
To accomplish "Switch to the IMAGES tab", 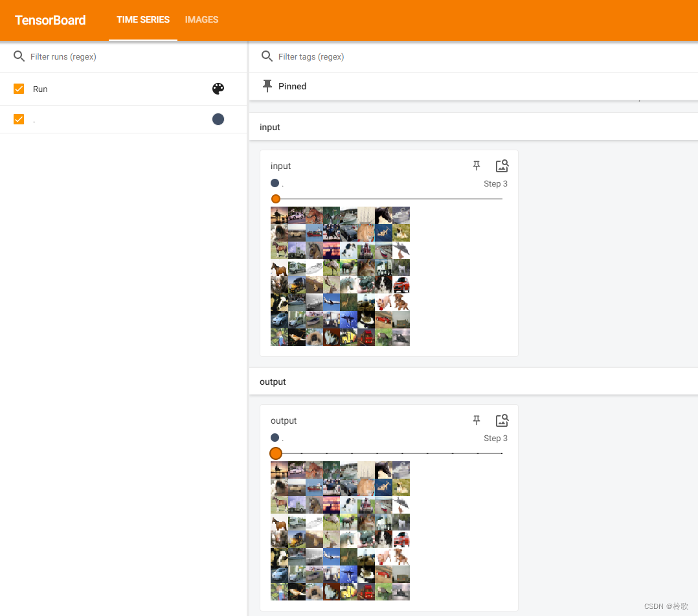I will (201, 19).
